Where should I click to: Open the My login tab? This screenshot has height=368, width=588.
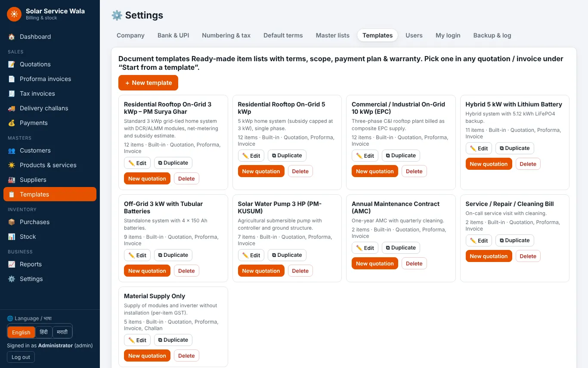pyautogui.click(x=448, y=35)
